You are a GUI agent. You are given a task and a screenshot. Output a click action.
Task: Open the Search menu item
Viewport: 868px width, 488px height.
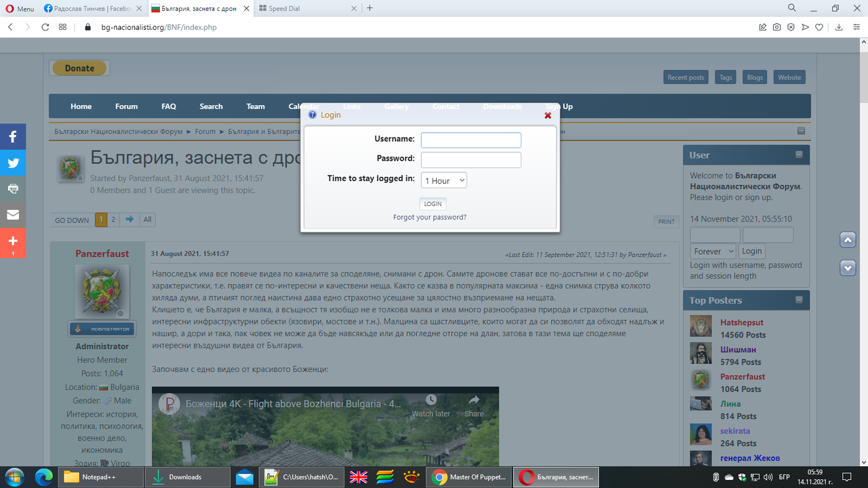211,106
